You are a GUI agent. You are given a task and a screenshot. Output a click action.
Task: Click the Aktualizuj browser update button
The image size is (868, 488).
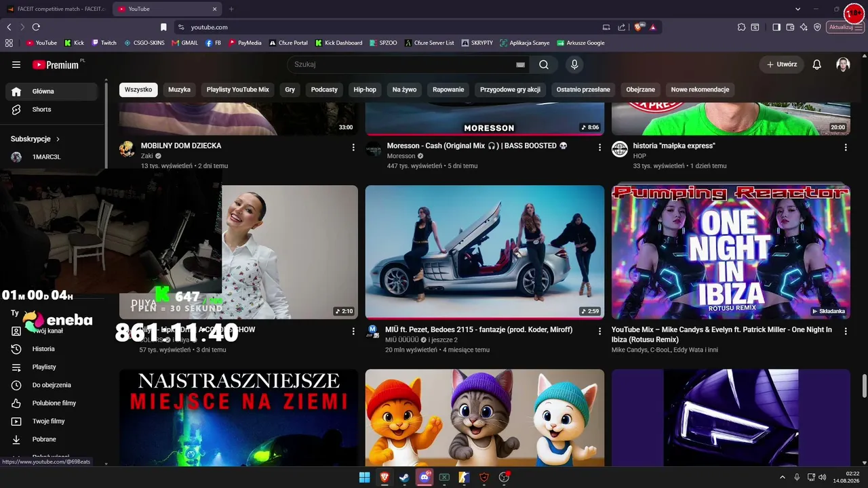(845, 27)
